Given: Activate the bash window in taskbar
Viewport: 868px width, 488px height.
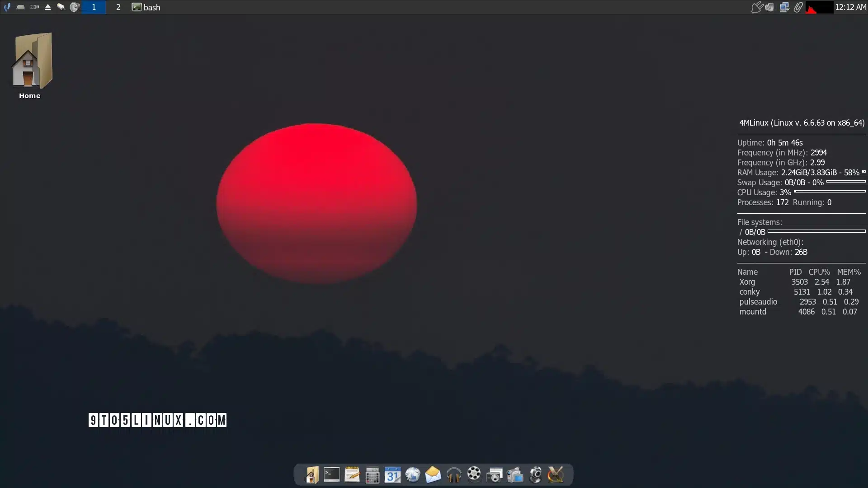Looking at the screenshot, I should pyautogui.click(x=146, y=7).
